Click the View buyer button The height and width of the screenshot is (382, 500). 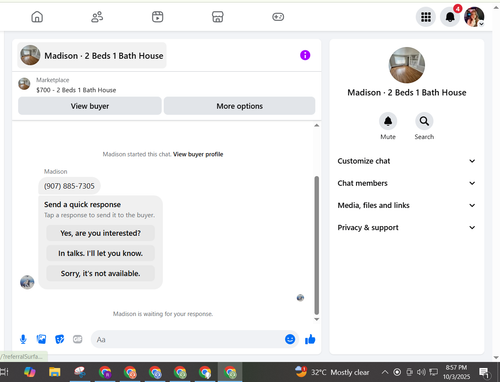point(90,106)
